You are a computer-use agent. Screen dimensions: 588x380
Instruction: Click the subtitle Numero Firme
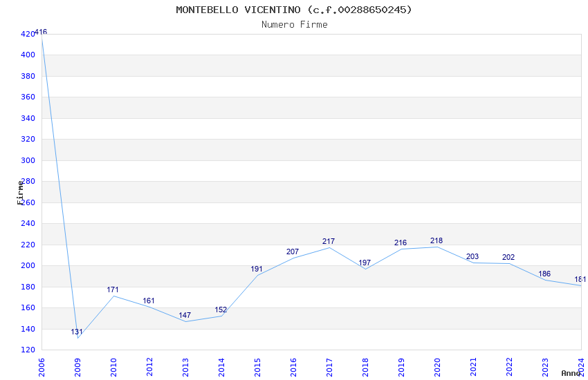click(295, 25)
